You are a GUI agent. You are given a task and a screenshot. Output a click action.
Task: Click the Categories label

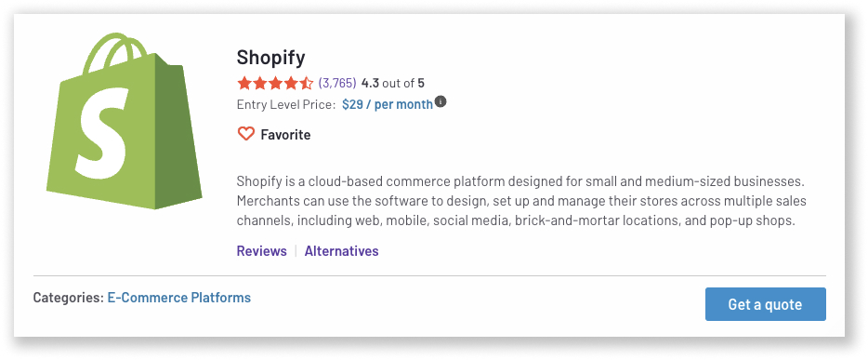tap(68, 298)
